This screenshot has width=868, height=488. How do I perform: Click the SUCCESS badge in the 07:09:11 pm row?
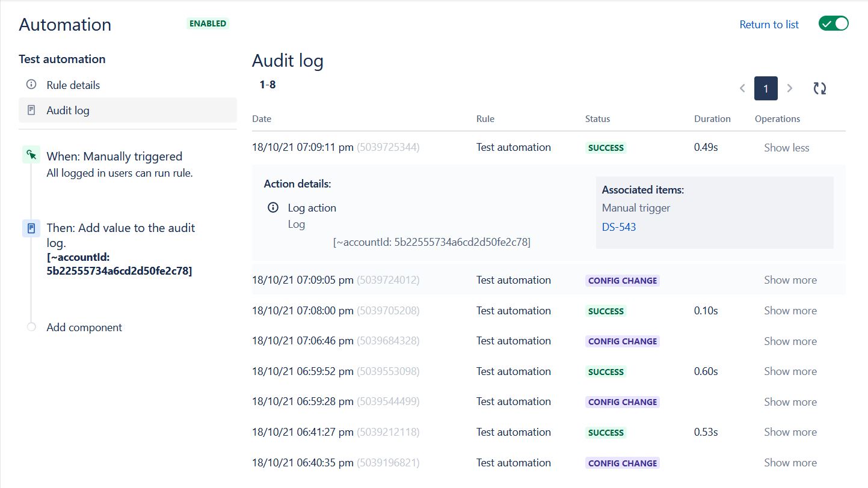[x=606, y=148]
